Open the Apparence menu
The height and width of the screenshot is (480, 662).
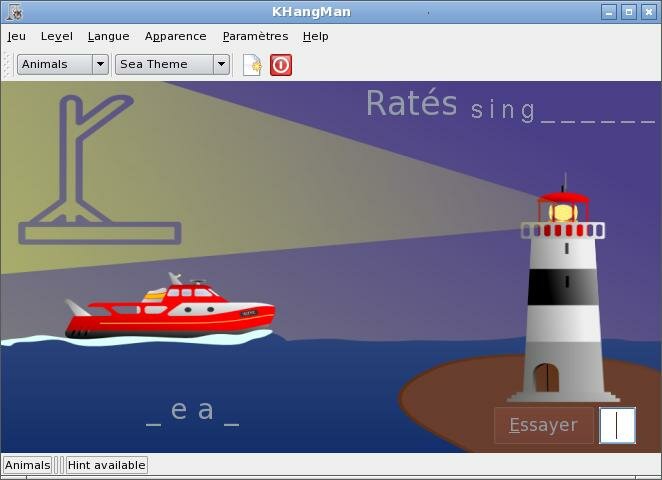(176, 36)
